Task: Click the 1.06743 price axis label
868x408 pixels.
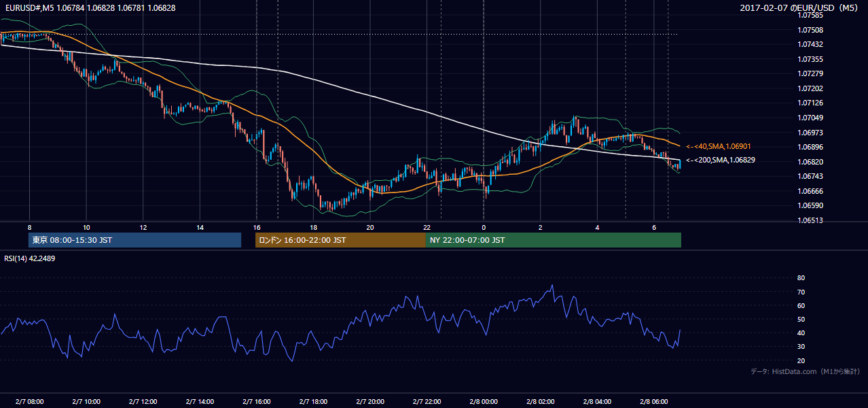Action: [810, 176]
